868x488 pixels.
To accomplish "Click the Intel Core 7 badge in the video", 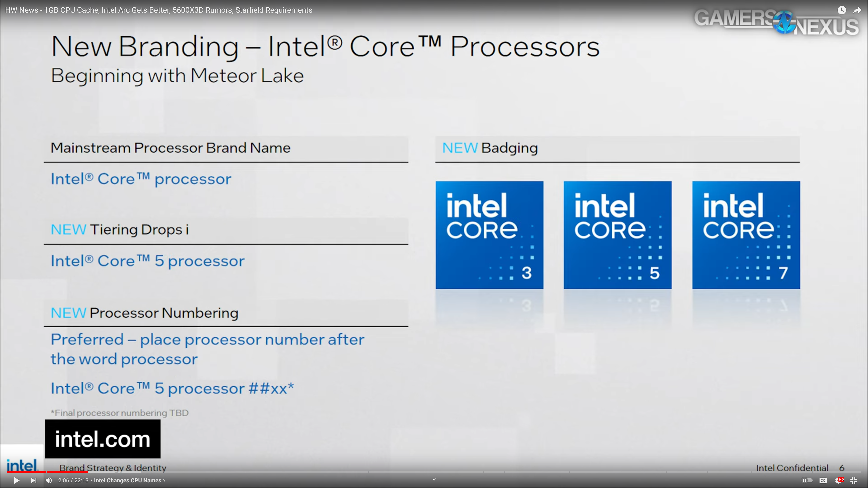I will [x=746, y=235].
